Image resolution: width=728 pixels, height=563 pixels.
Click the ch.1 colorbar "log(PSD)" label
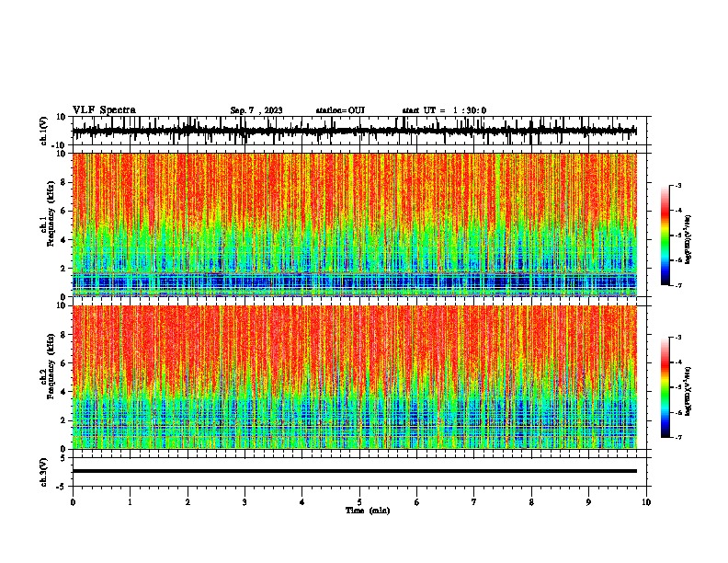coord(688,240)
